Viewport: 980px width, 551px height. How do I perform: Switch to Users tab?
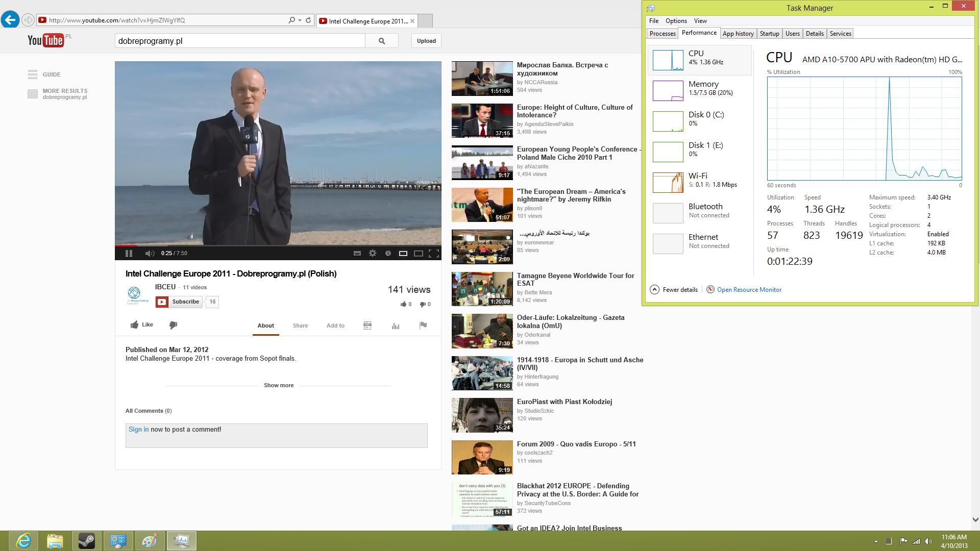click(792, 34)
